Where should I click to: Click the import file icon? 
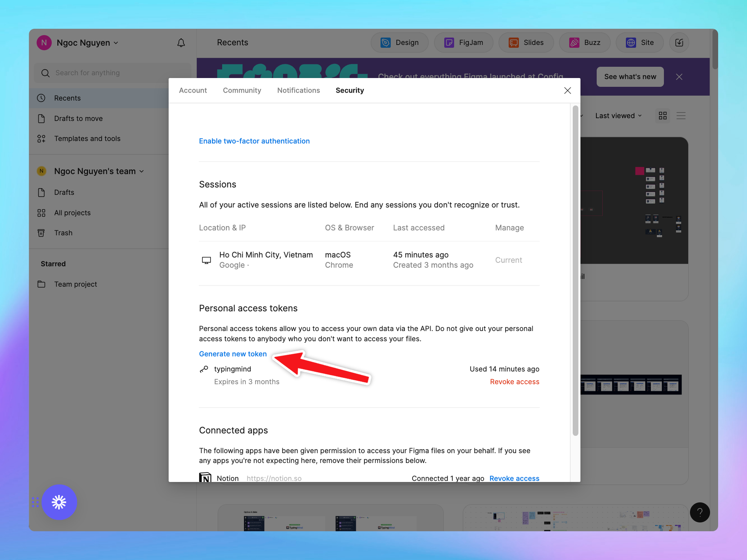[679, 43]
